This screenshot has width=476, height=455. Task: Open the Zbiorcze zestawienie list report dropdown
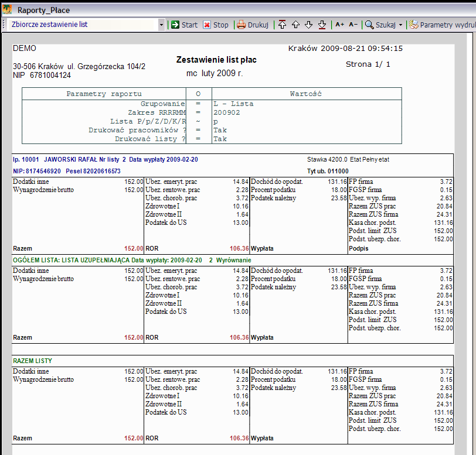click(x=161, y=25)
